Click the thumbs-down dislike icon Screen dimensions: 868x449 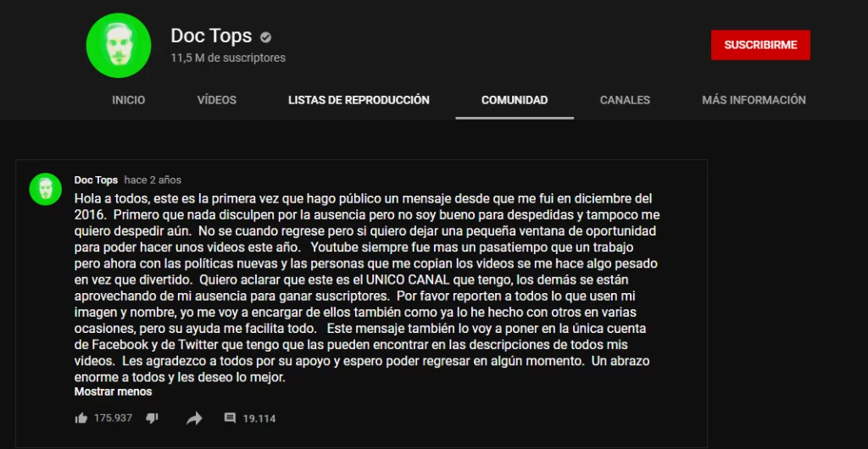[x=152, y=419]
